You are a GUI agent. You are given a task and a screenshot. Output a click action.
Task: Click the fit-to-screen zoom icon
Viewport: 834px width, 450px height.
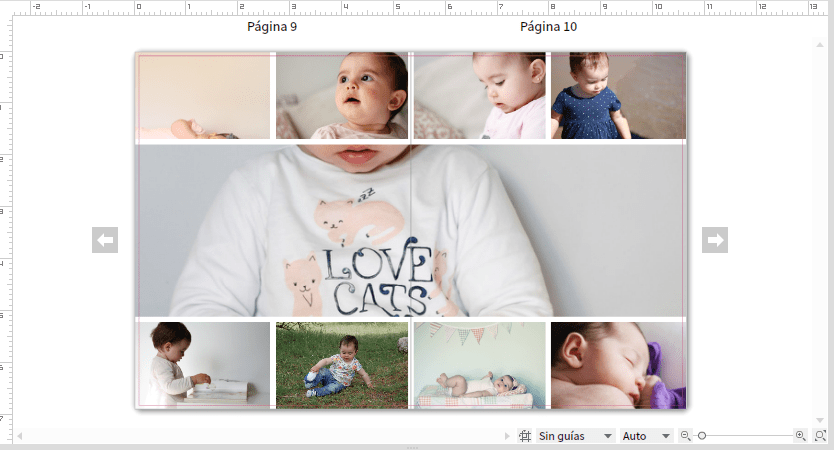(x=820, y=436)
